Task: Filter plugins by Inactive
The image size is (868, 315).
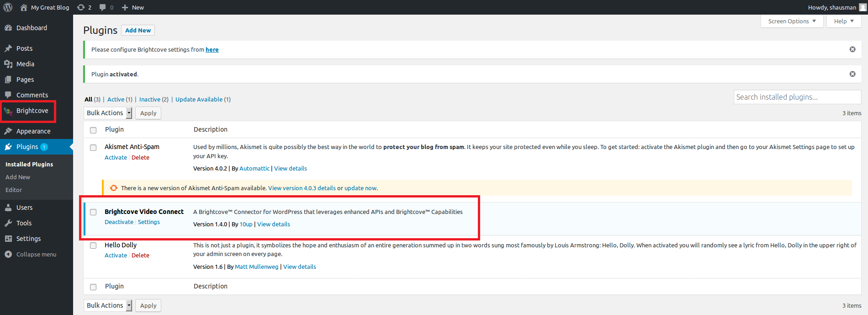Action: pyautogui.click(x=150, y=99)
